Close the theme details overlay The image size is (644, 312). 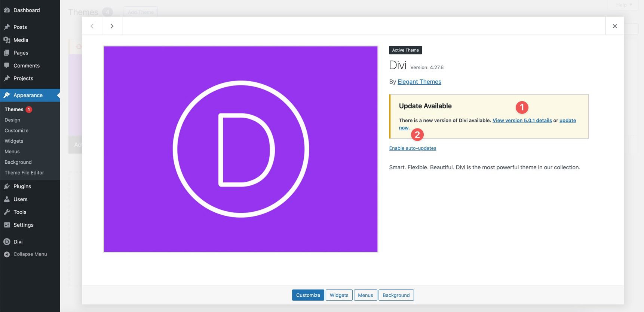(x=615, y=26)
